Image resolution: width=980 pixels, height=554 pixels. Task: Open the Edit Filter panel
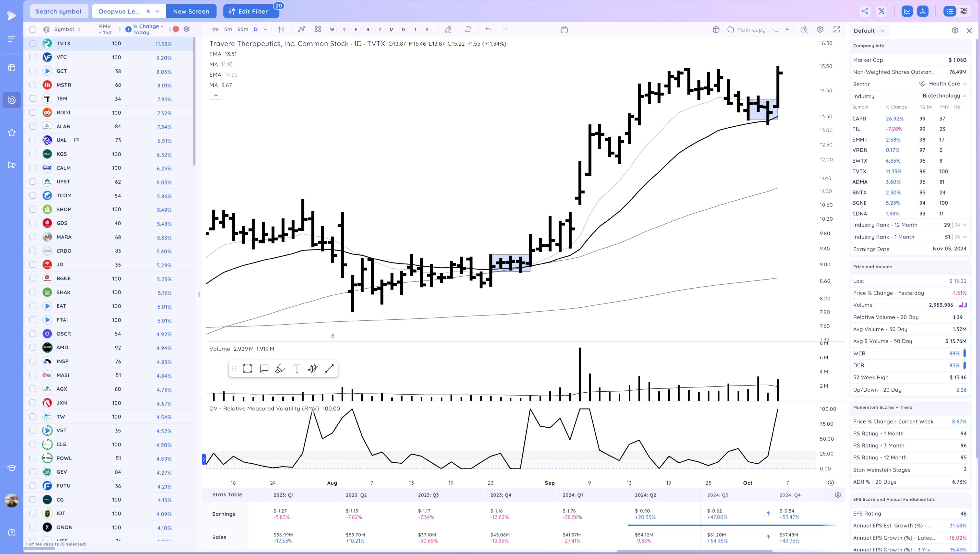(x=251, y=11)
